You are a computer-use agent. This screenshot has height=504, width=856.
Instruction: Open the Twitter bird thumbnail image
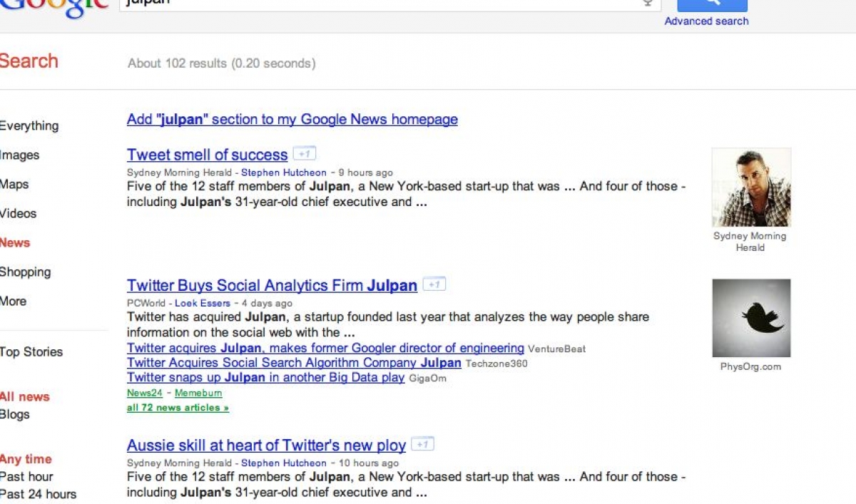(751, 318)
